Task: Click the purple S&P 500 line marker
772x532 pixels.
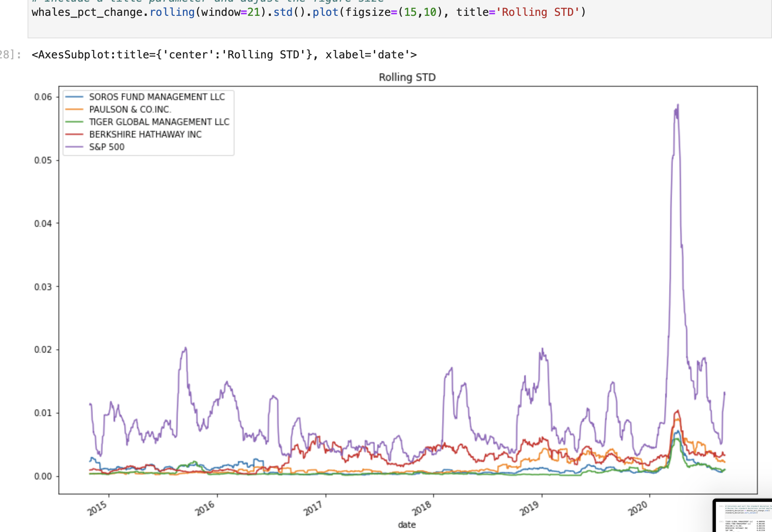Action: click(x=76, y=147)
